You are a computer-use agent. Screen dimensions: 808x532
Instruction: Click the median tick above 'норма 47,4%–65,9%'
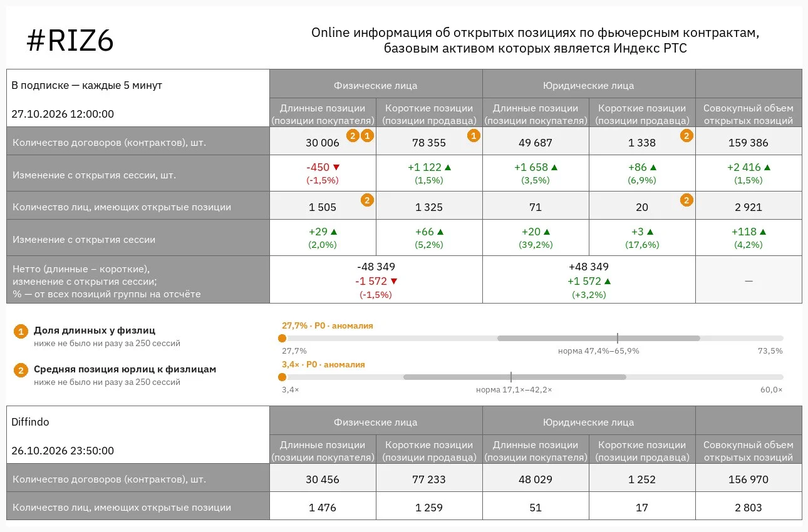pyautogui.click(x=618, y=339)
